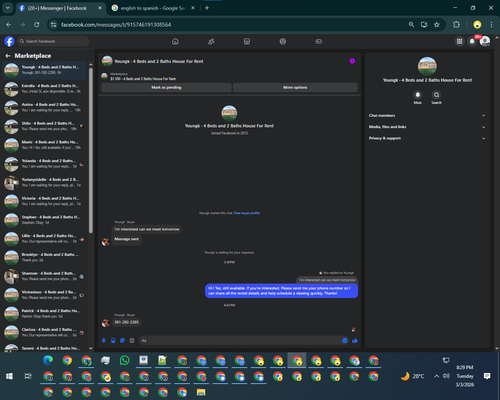Open WhatsApp from the taskbar
The height and width of the screenshot is (400, 500).
124,360
